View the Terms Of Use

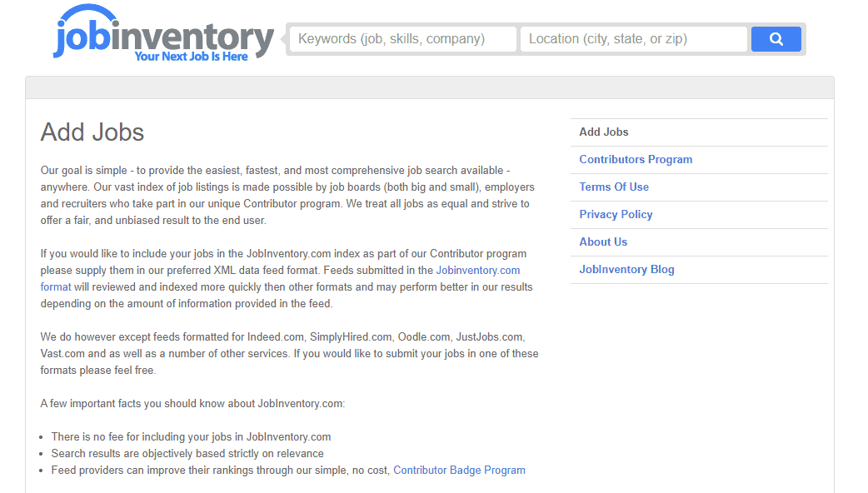[x=614, y=187]
